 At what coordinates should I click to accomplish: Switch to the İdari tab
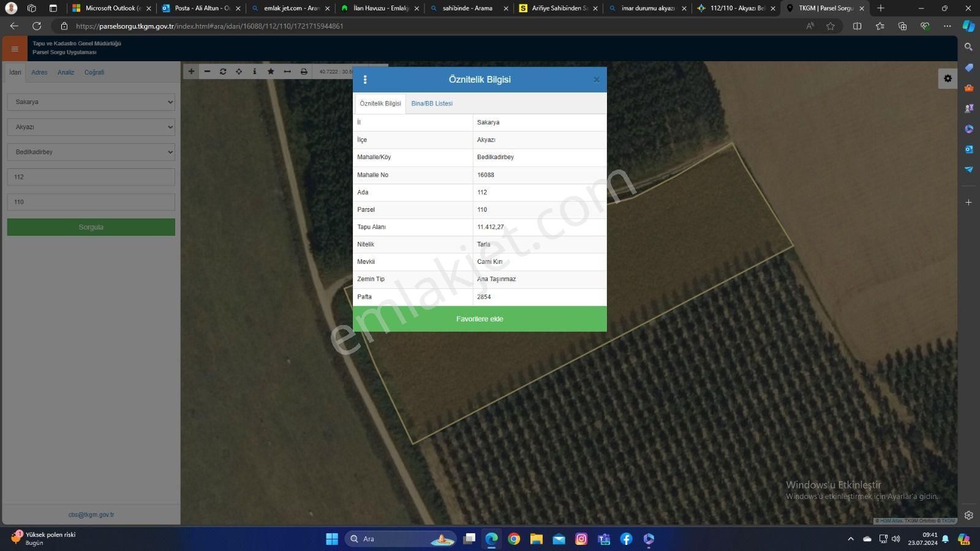15,72
